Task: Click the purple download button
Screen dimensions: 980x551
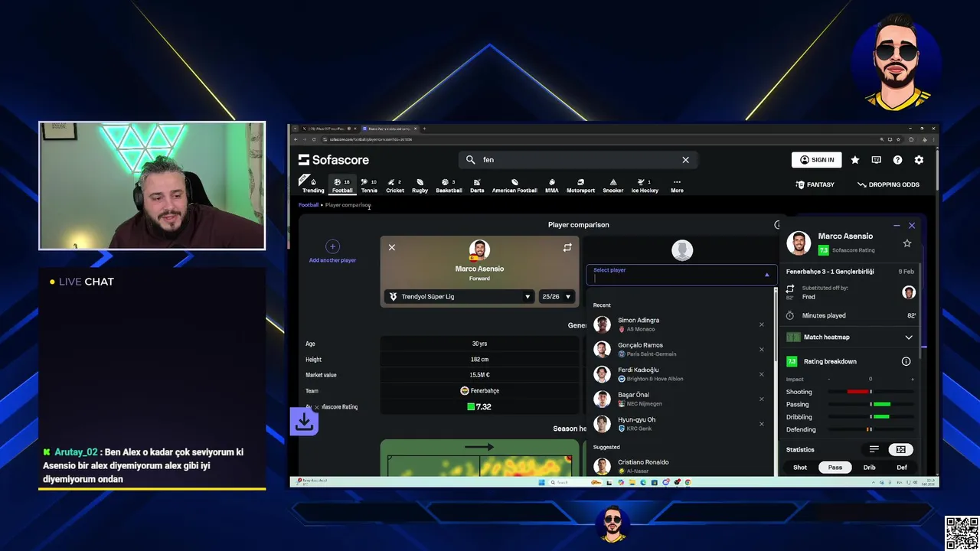Action: (303, 422)
